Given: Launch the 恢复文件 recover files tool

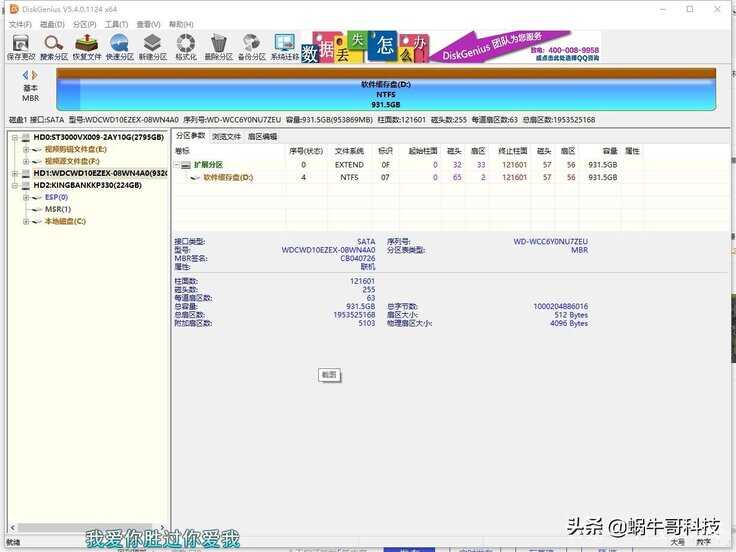Looking at the screenshot, I should tap(87, 47).
